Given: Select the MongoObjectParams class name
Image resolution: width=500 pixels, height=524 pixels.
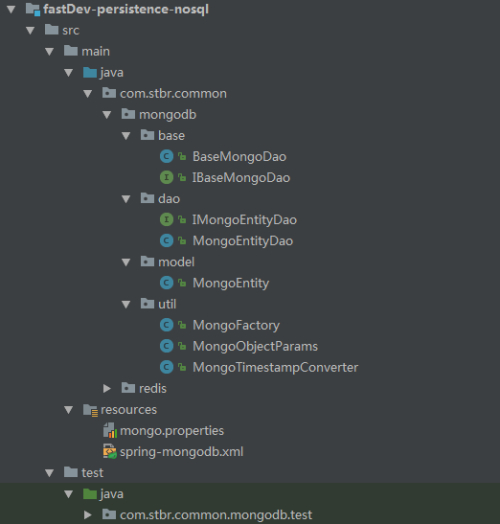Looking at the screenshot, I should tap(255, 346).
